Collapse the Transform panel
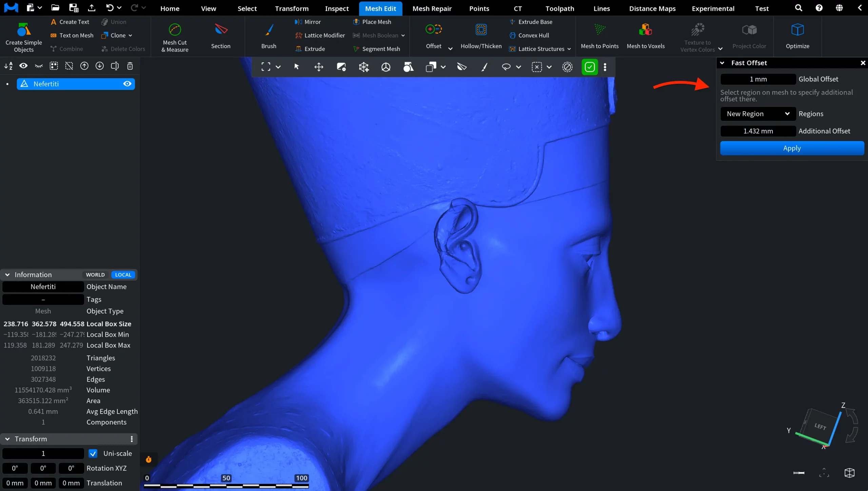The height and width of the screenshot is (491, 868). point(7,439)
